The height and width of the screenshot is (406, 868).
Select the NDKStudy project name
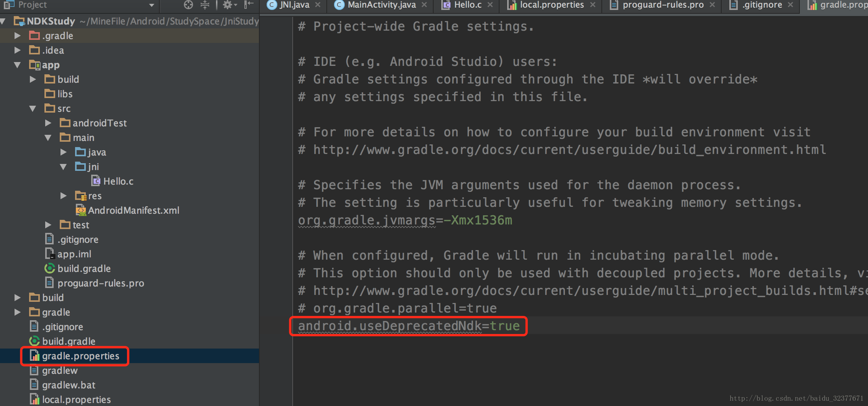tap(51, 21)
